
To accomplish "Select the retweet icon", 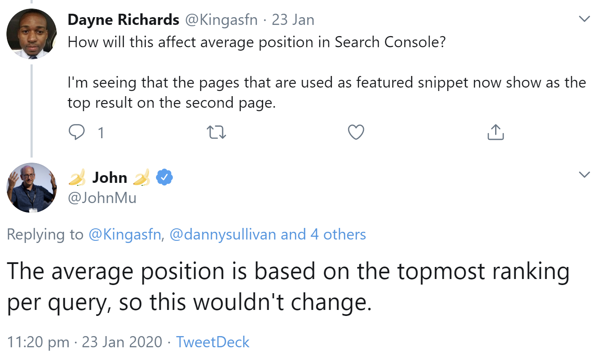I will tap(216, 132).
